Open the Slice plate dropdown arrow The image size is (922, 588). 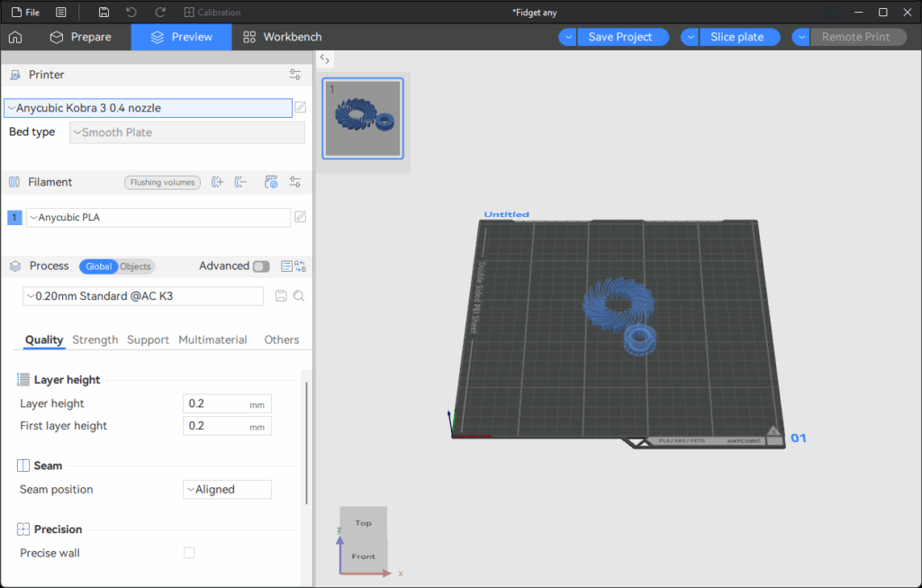tap(690, 37)
